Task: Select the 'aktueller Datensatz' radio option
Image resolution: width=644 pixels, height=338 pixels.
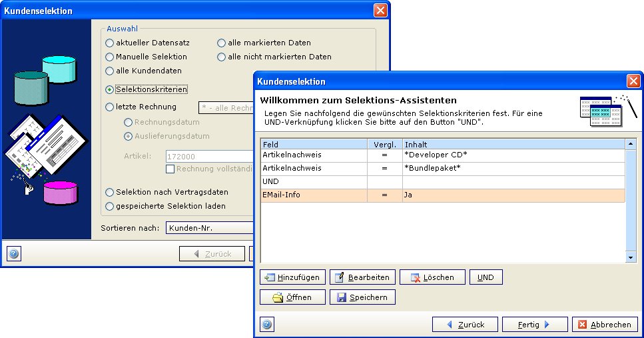Action: 110,43
